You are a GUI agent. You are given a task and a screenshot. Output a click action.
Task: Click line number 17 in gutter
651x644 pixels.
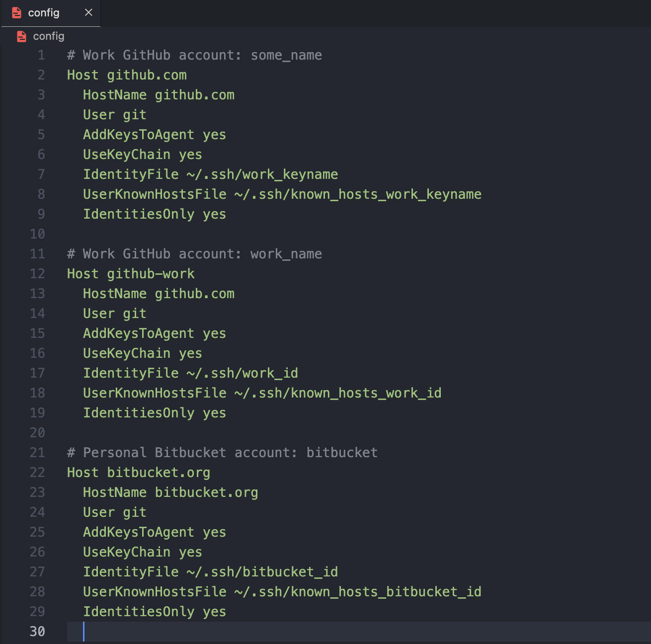37,373
